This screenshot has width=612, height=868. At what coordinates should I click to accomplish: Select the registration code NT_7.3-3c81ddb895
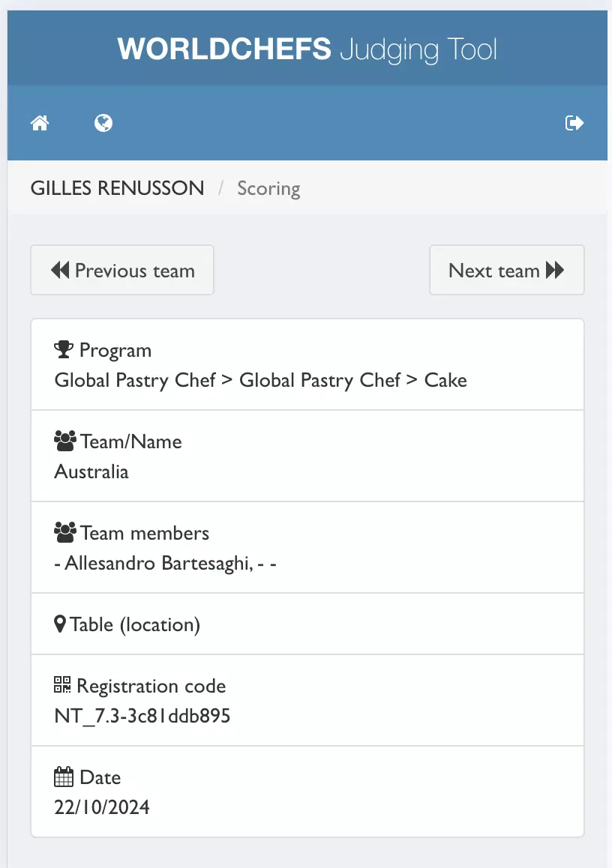(x=142, y=716)
